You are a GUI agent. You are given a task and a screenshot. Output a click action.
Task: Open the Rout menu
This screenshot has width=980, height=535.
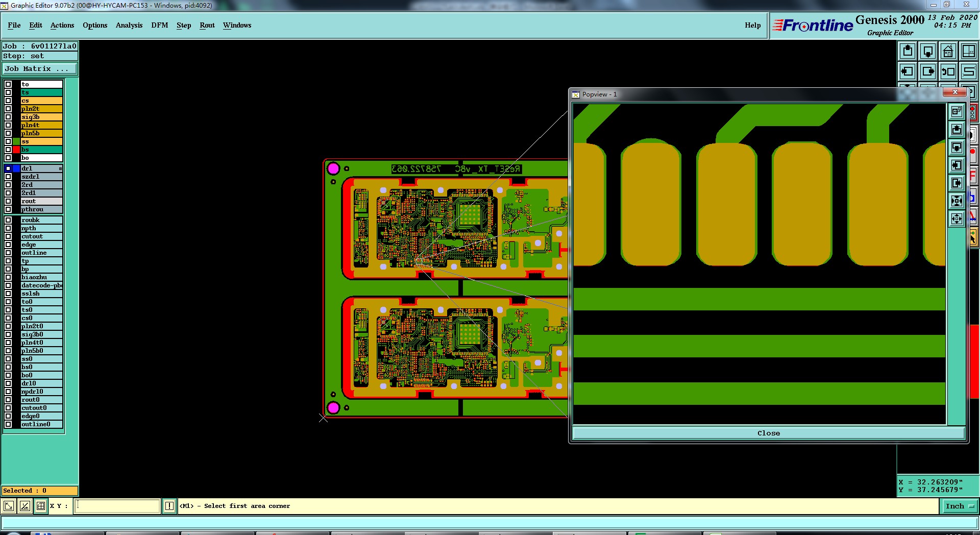click(x=207, y=25)
